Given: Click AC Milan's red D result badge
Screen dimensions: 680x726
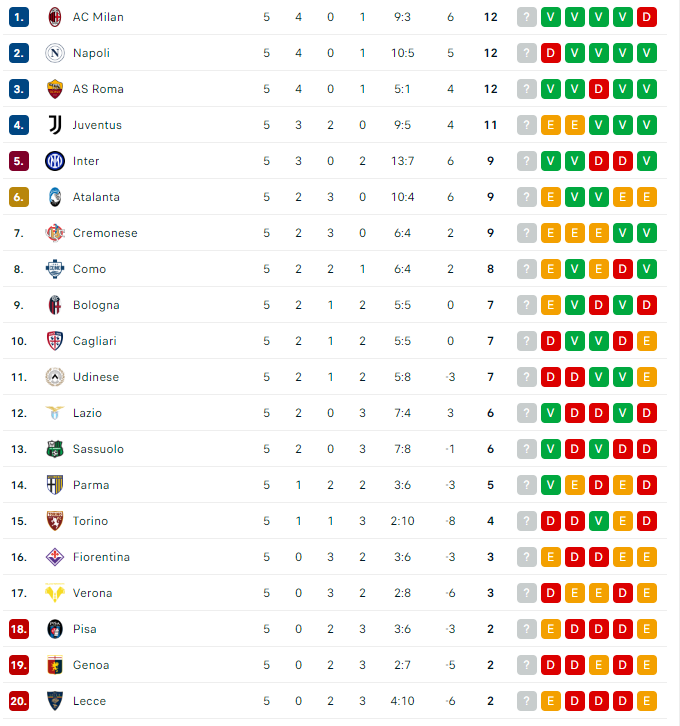Looking at the screenshot, I should coord(647,17).
